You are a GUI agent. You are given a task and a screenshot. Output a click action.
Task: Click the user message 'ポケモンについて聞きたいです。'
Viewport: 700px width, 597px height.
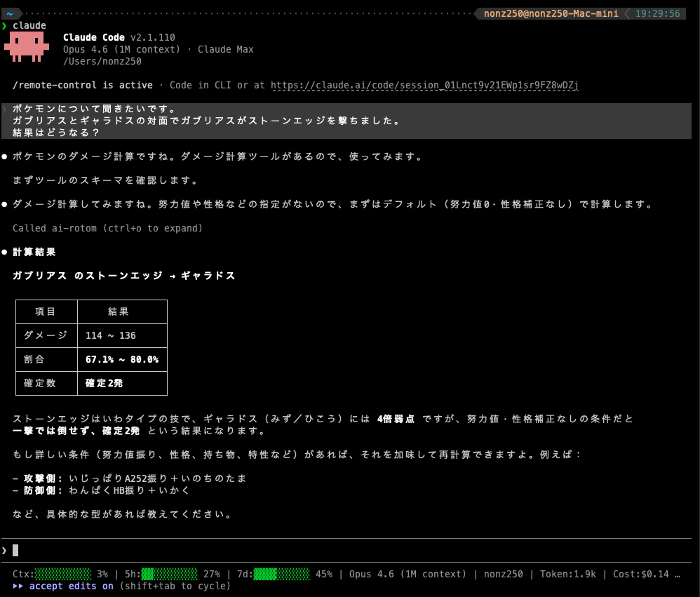pos(94,109)
